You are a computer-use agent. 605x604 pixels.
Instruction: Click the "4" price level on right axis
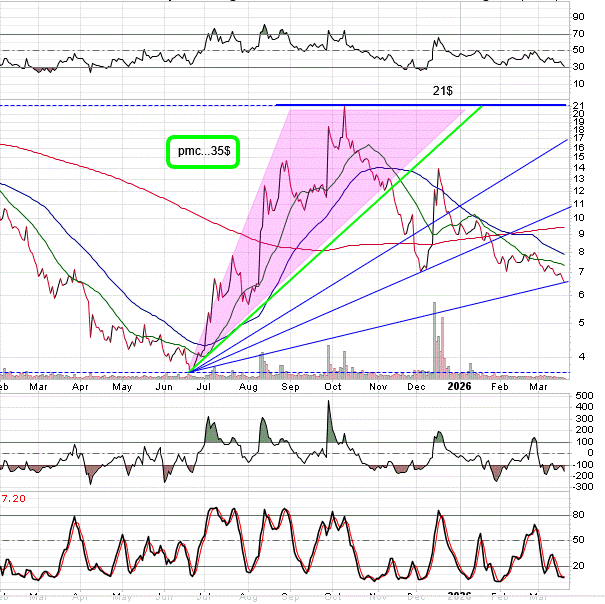576,356
